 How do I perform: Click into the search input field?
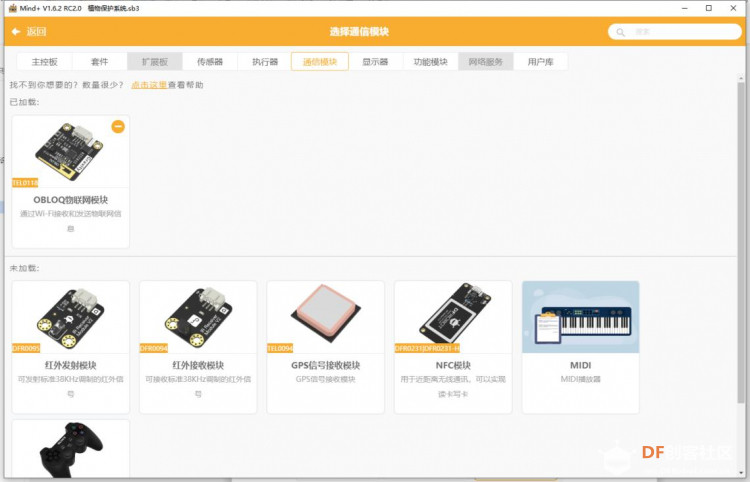tap(674, 32)
